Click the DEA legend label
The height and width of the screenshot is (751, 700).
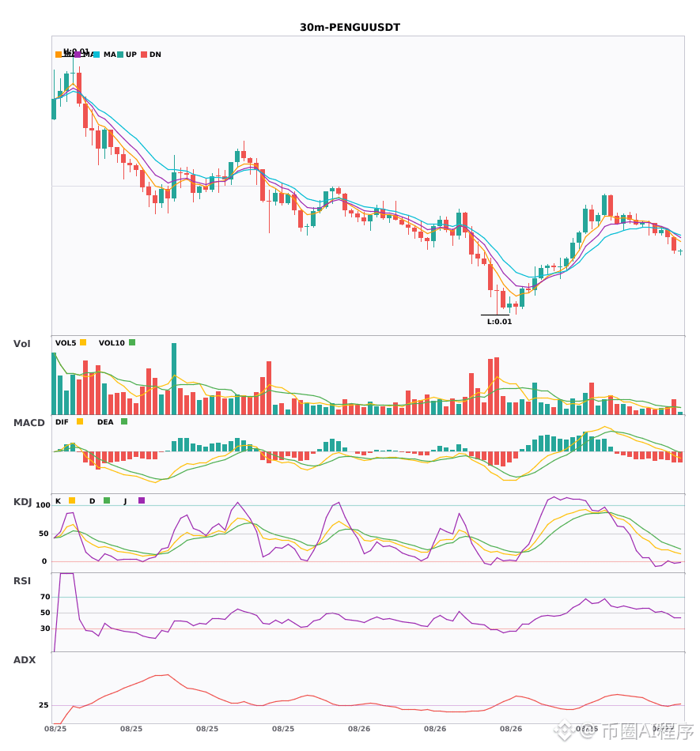[105, 422]
